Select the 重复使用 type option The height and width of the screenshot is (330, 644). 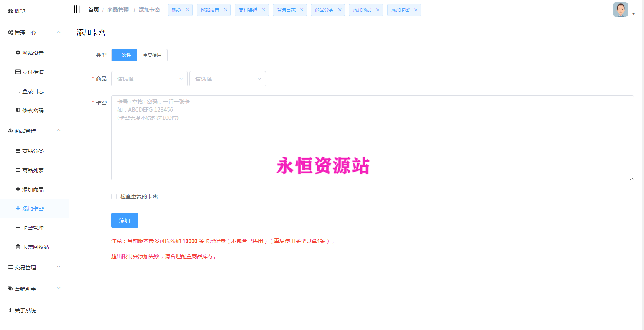(x=152, y=55)
